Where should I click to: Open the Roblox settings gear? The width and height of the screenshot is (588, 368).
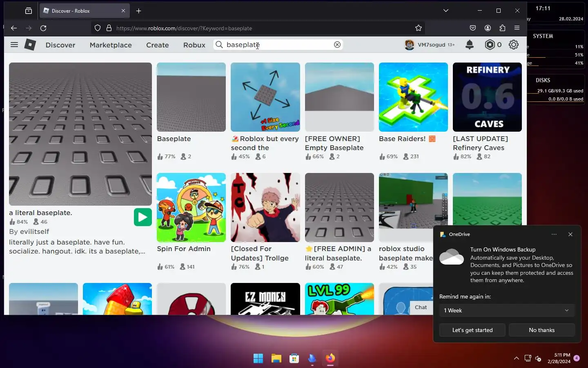514,45
